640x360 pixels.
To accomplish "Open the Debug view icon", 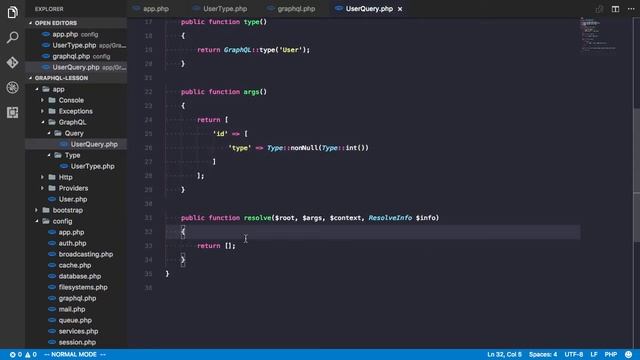I will [x=13, y=87].
